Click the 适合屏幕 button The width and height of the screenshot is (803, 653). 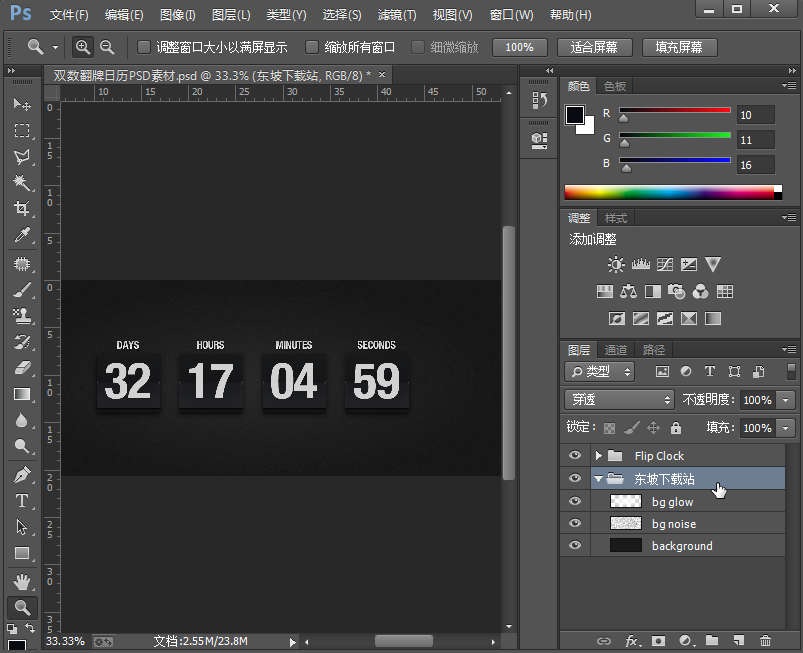point(593,47)
